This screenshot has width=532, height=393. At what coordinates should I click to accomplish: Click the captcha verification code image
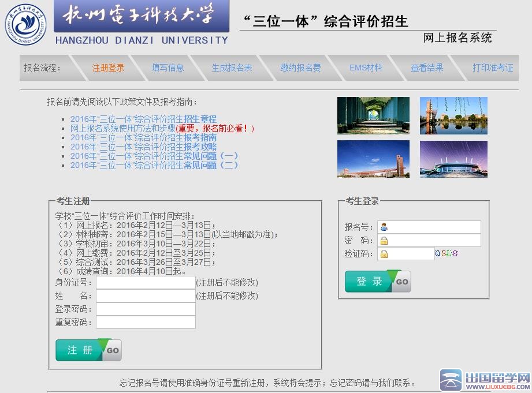tap(447, 253)
